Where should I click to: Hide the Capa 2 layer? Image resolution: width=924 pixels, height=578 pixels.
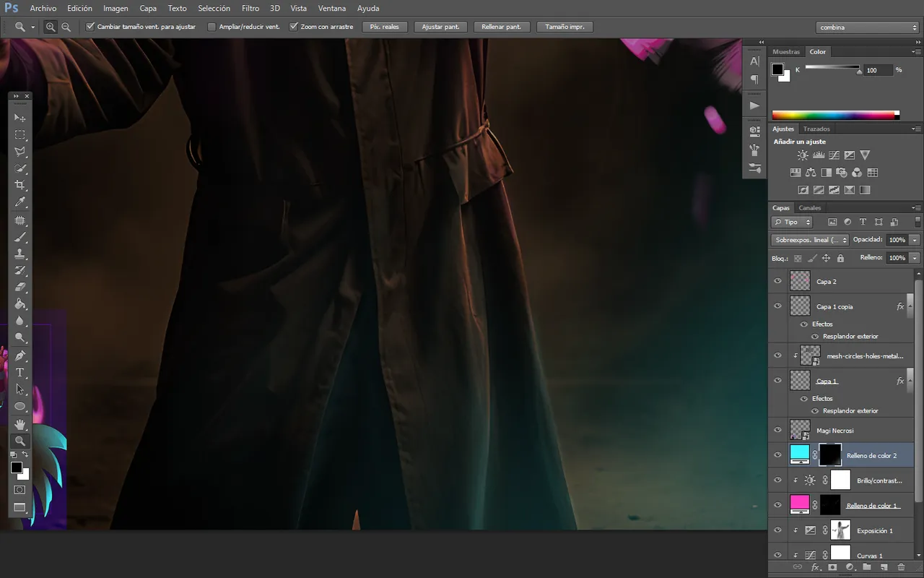777,281
